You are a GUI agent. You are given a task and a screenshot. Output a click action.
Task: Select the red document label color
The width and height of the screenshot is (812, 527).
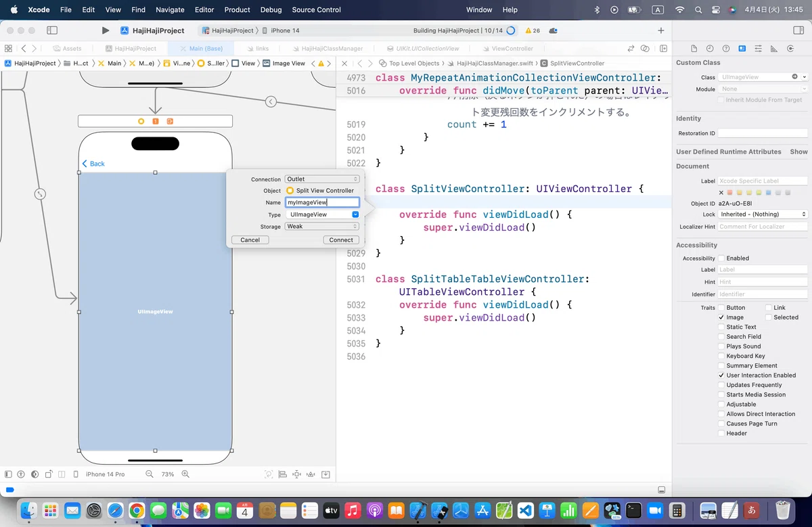click(730, 193)
